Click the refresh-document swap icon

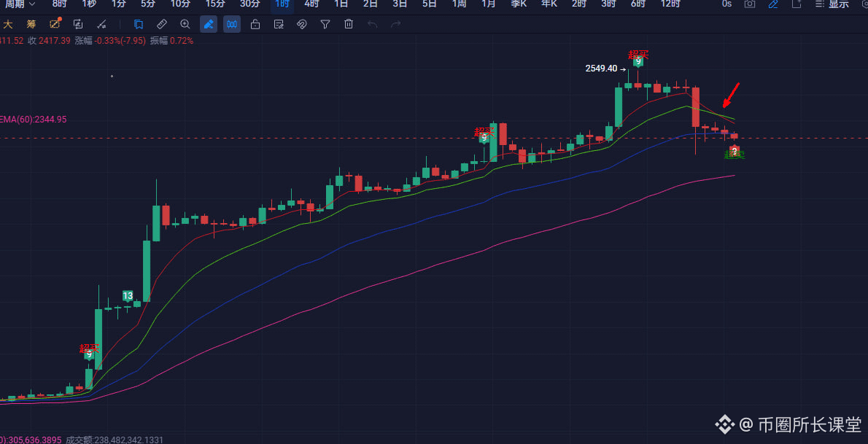coord(78,24)
